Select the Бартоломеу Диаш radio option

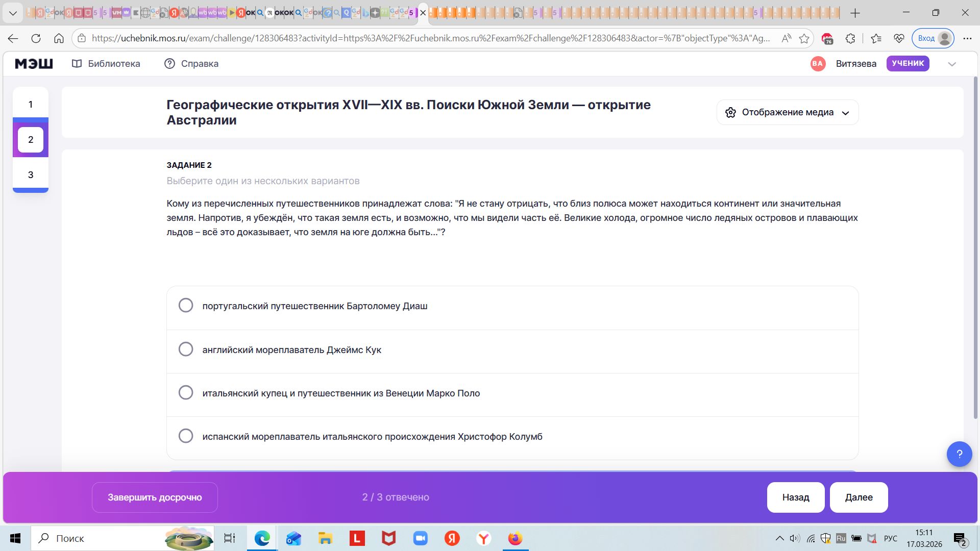(186, 306)
